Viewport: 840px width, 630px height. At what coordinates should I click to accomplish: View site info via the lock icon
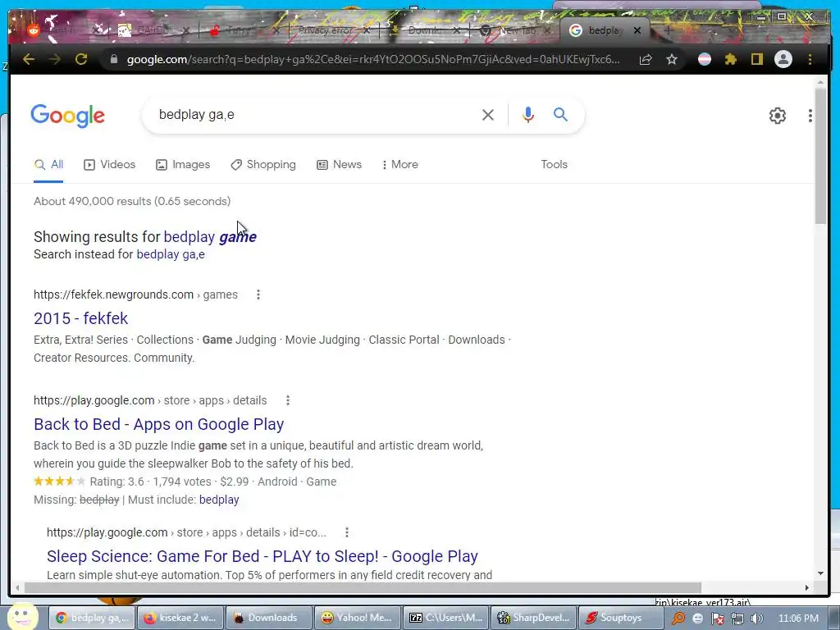click(x=113, y=59)
